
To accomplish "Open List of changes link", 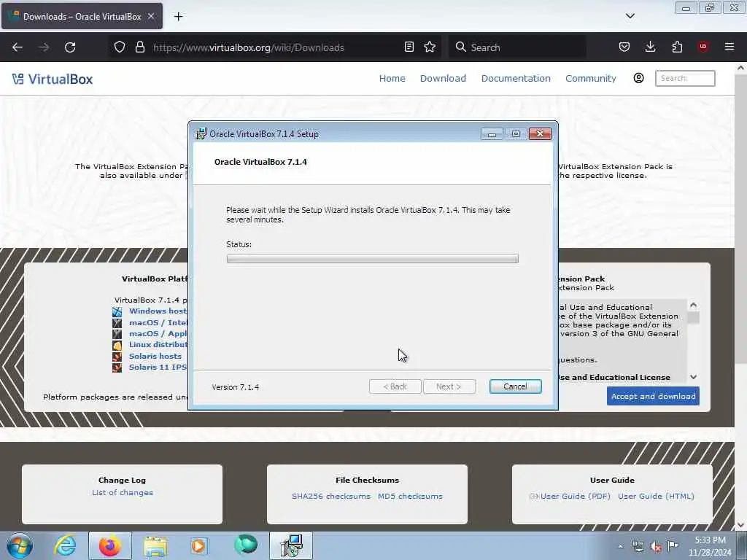I will [x=123, y=492].
